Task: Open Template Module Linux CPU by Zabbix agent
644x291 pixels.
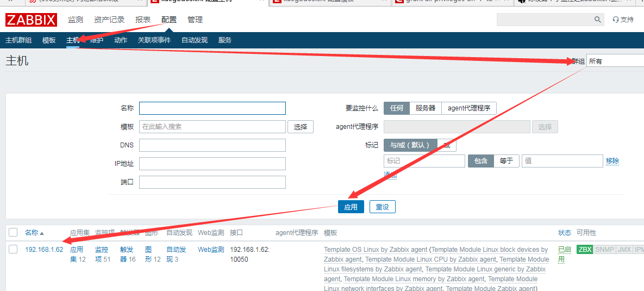Action: coord(431,259)
